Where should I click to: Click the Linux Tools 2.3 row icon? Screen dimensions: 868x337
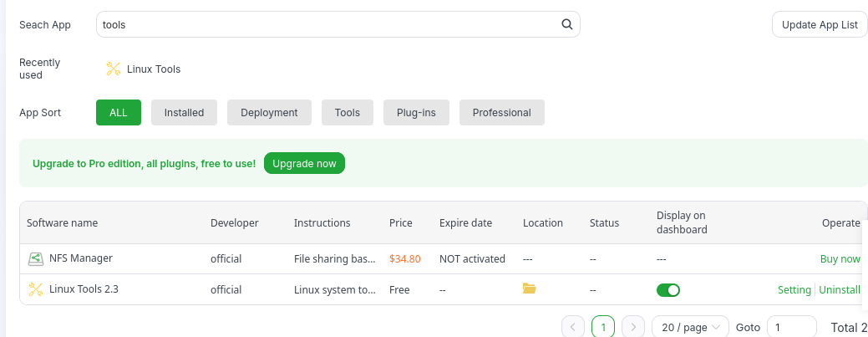[36, 289]
